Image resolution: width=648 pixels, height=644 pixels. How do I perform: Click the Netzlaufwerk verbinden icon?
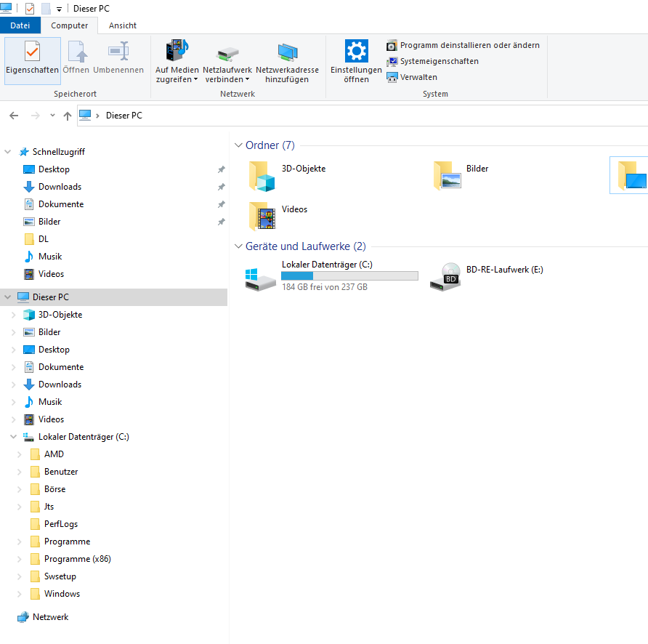point(227,60)
